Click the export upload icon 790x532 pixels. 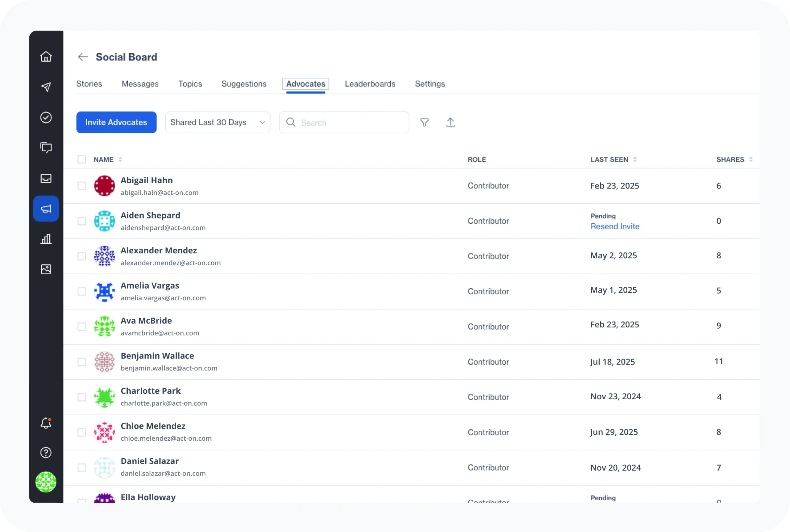pos(450,123)
